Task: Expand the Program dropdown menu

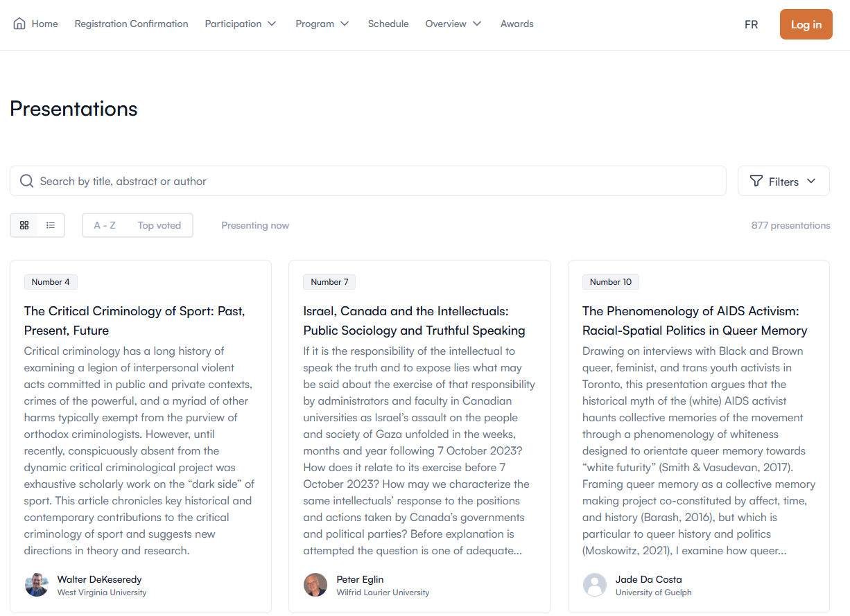Action: point(322,24)
